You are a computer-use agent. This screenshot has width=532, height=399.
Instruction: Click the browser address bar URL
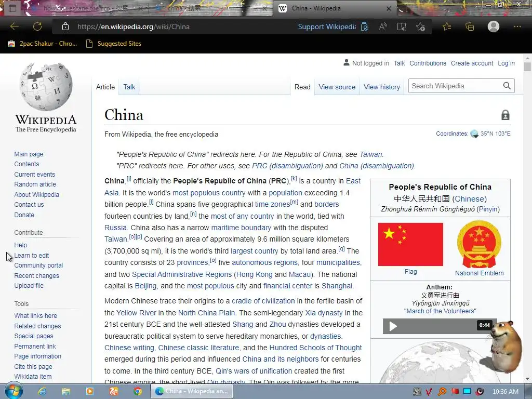point(134,26)
